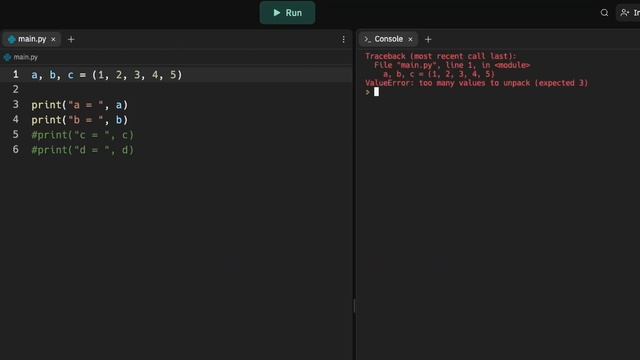Run the program with the Run button
This screenshot has height=360, width=640.
pos(287,13)
